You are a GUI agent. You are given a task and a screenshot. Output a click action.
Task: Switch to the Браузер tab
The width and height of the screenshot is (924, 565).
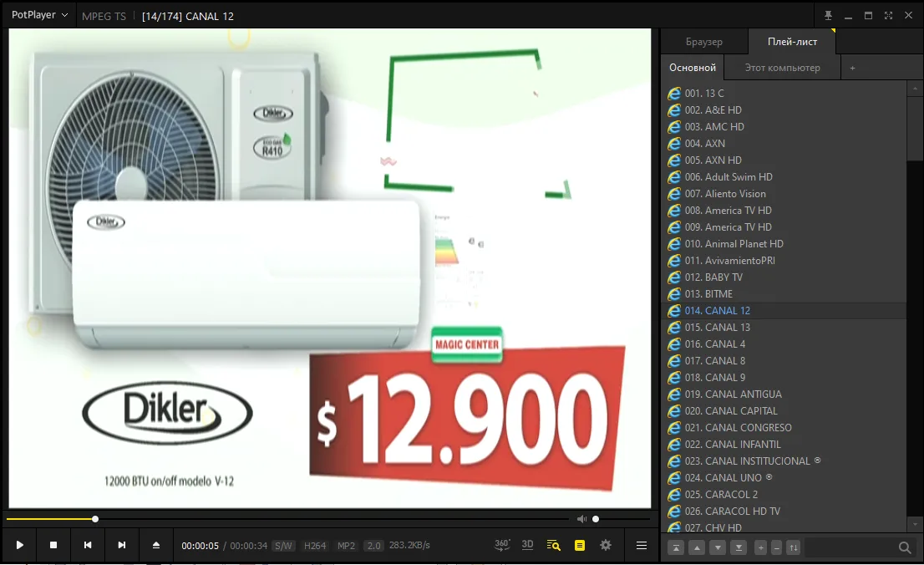[704, 41]
